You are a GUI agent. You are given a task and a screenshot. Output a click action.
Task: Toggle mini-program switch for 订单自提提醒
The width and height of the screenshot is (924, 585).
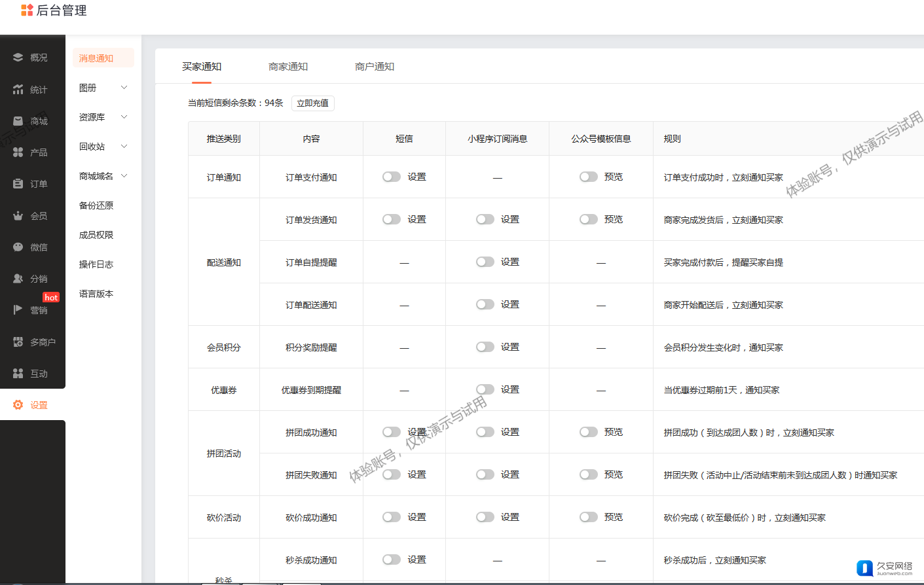(485, 262)
